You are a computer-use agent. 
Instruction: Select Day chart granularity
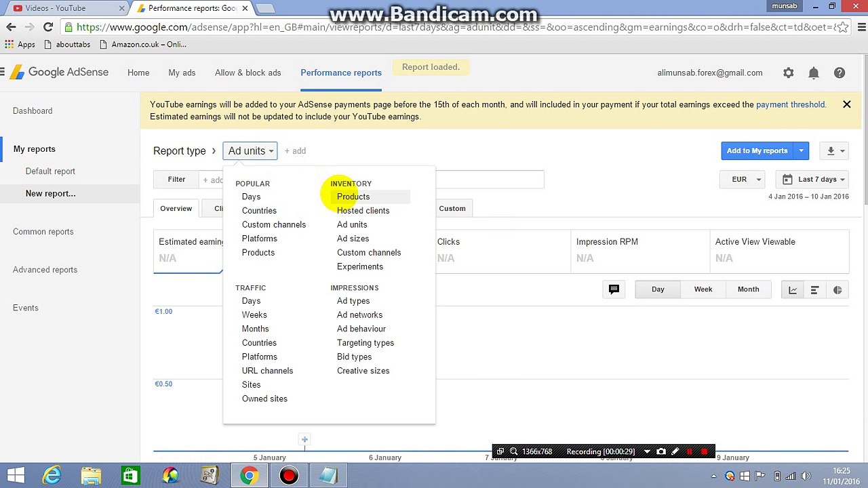pyautogui.click(x=658, y=289)
